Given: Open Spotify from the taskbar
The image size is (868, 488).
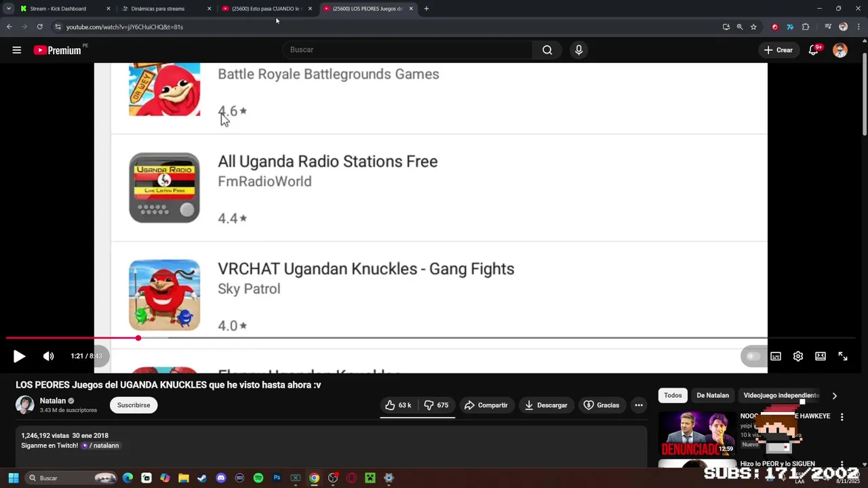Looking at the screenshot, I should [x=258, y=478].
